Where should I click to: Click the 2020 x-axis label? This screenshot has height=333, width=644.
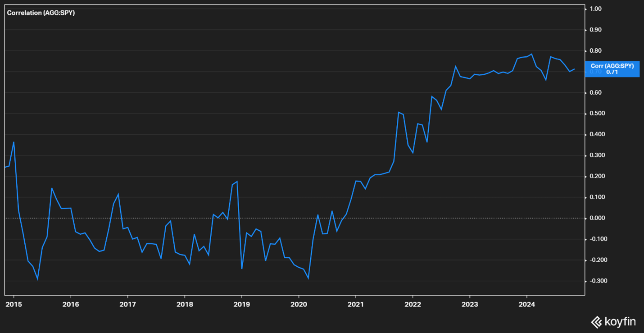299,304
